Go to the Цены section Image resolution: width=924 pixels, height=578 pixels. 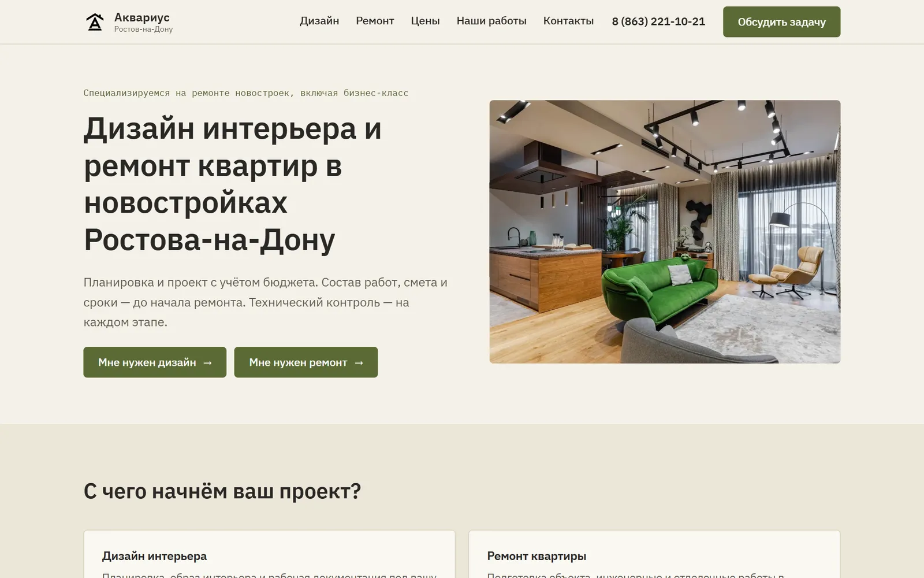click(x=425, y=21)
